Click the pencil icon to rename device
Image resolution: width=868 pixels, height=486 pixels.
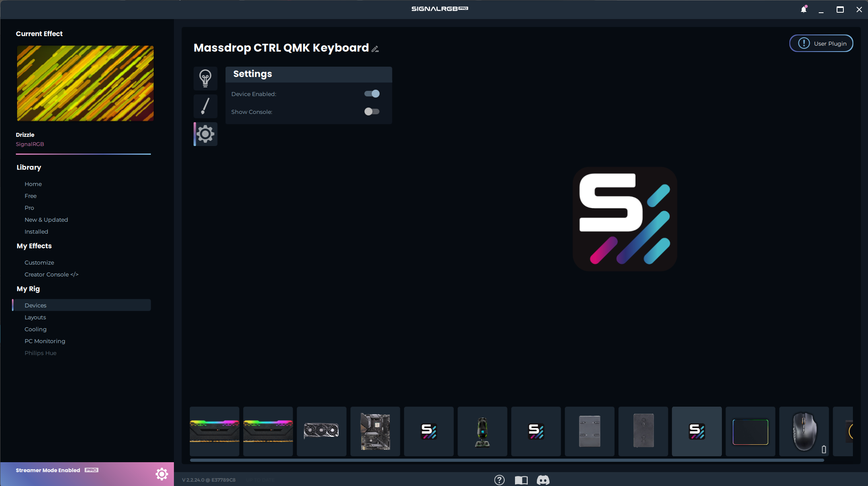tap(375, 49)
